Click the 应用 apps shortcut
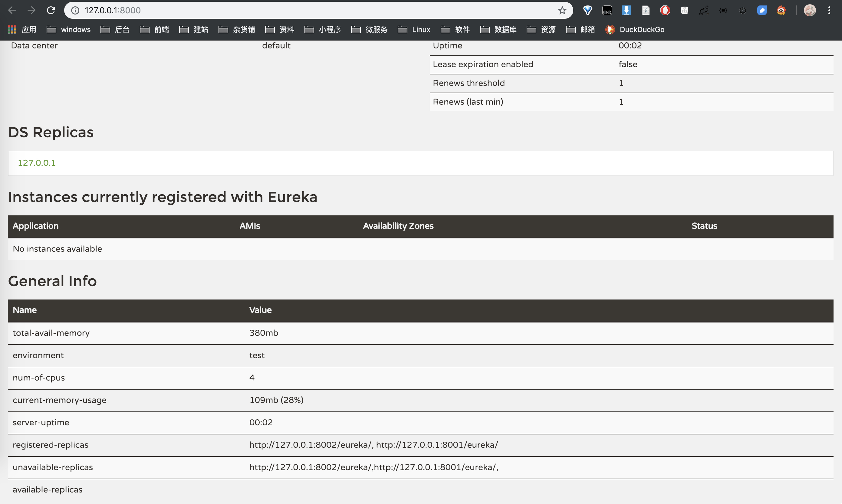The height and width of the screenshot is (504, 842). pyautogui.click(x=22, y=30)
